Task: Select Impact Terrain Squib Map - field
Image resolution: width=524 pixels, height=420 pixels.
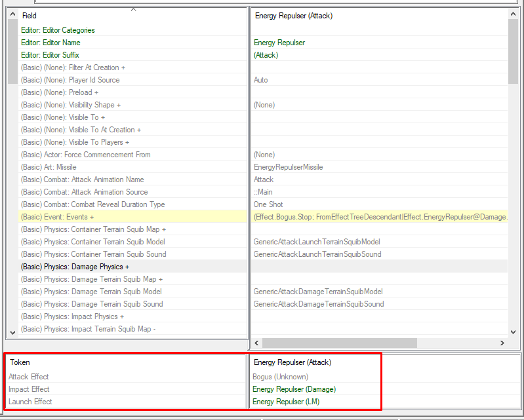Action: [132, 329]
